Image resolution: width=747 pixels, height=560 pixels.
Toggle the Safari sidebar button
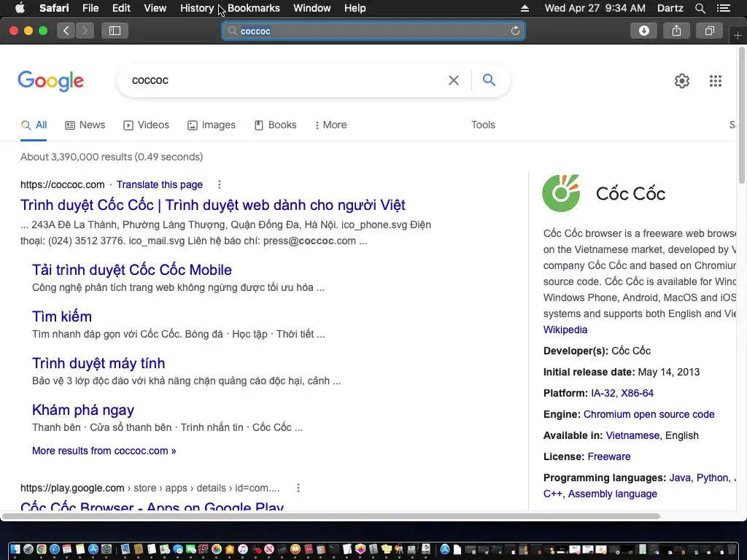[x=115, y=31]
